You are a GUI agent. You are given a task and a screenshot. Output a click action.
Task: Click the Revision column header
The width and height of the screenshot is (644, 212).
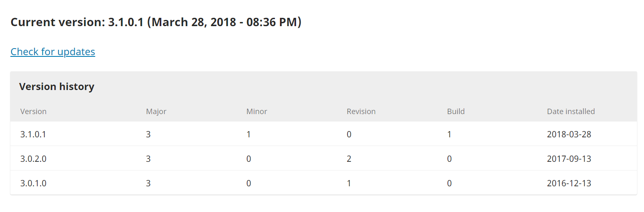pyautogui.click(x=361, y=112)
